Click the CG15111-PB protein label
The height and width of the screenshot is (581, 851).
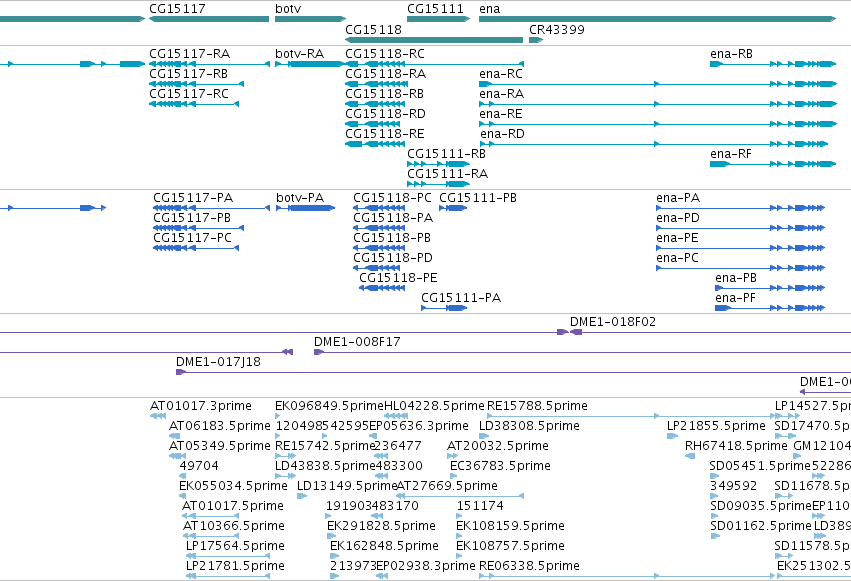click(478, 198)
